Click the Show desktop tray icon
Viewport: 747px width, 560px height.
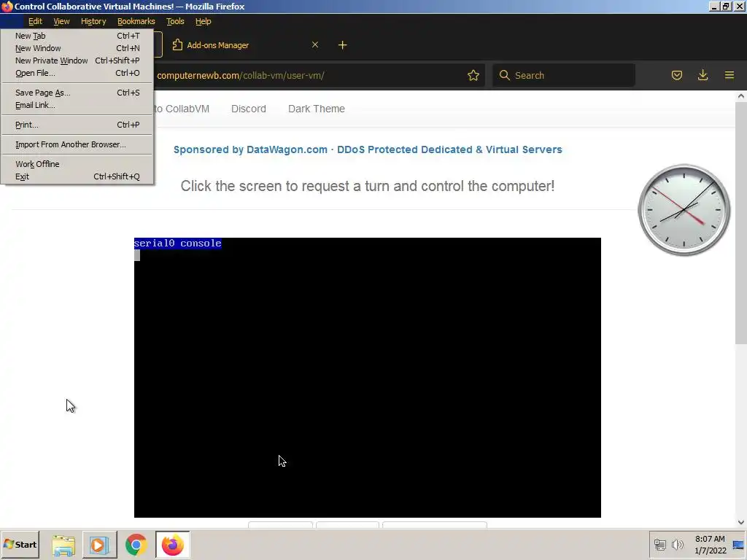point(739,545)
